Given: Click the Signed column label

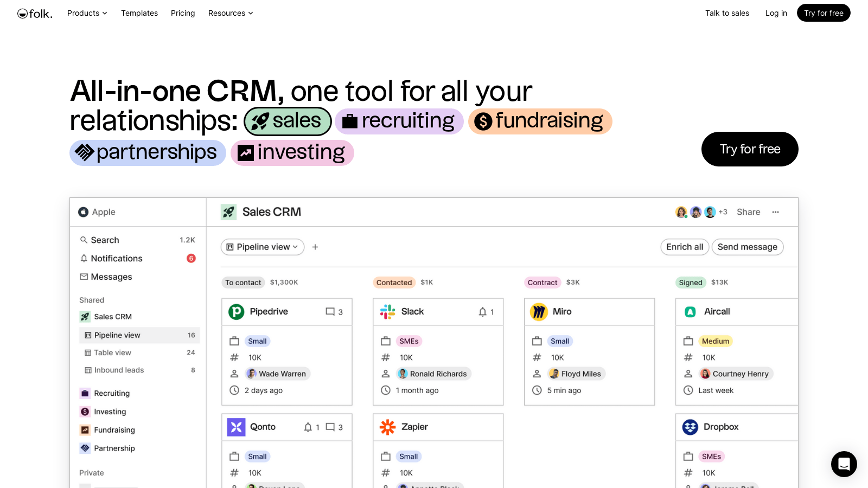Looking at the screenshot, I should click(x=691, y=282).
